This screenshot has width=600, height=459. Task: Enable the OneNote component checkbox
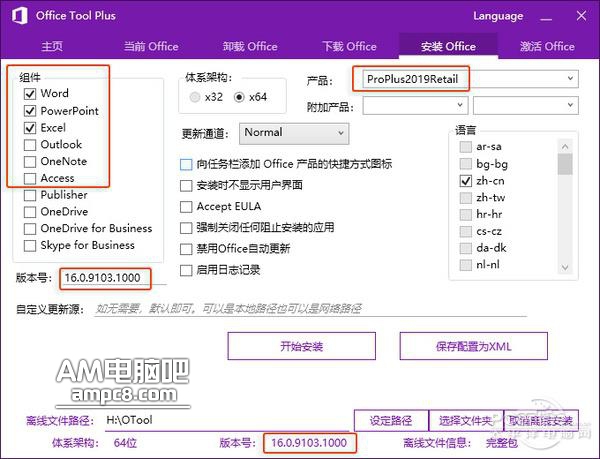click(x=30, y=161)
